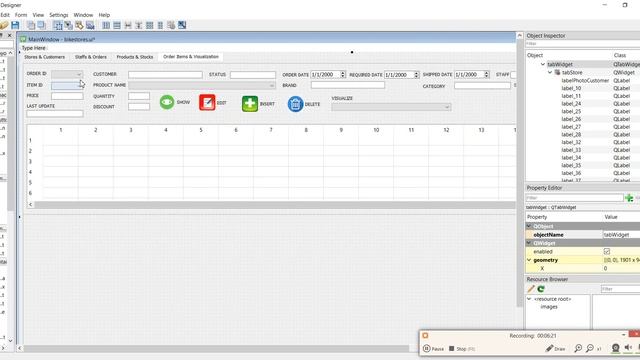Select the images resource entry
Viewport: 640px width, 360px height.
coord(549,307)
